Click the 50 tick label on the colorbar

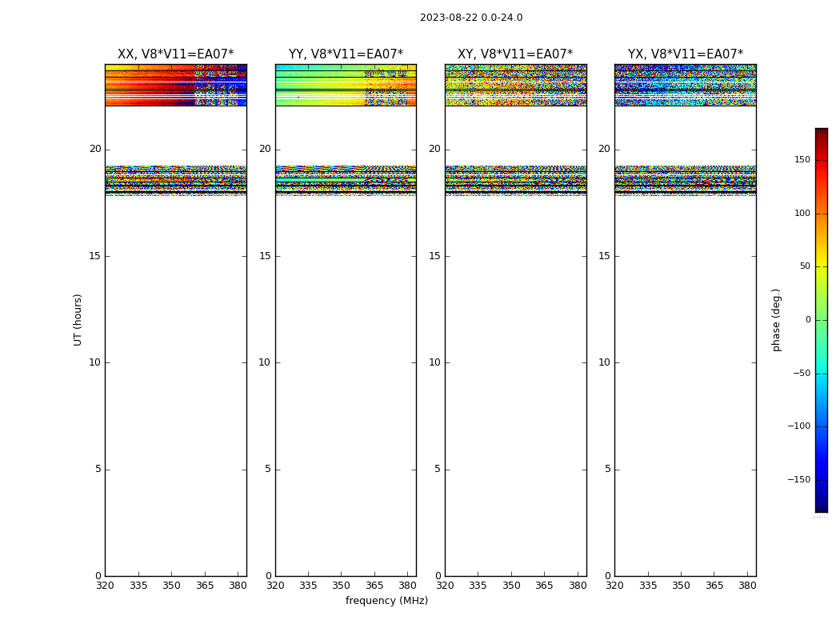tap(805, 266)
